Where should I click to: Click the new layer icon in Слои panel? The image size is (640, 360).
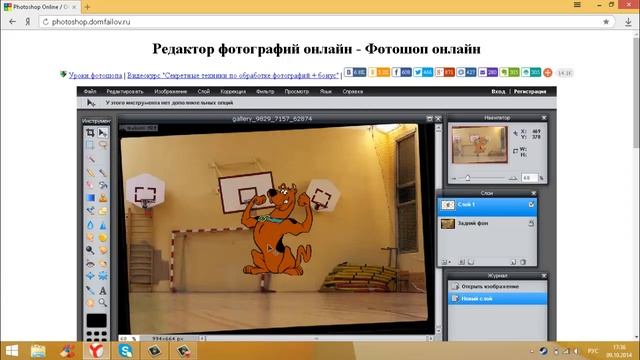tap(513, 262)
